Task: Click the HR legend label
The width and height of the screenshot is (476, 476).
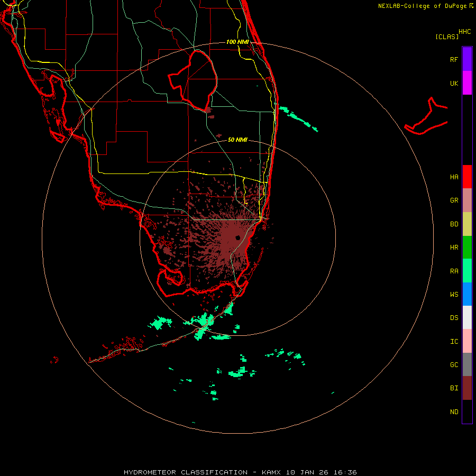Action: tap(454, 248)
